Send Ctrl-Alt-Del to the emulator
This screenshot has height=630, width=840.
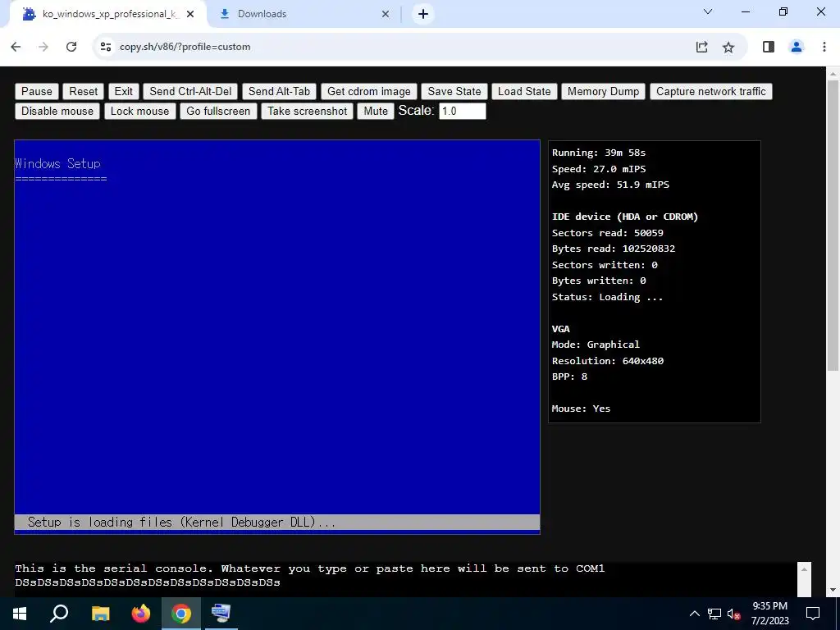pyautogui.click(x=190, y=91)
